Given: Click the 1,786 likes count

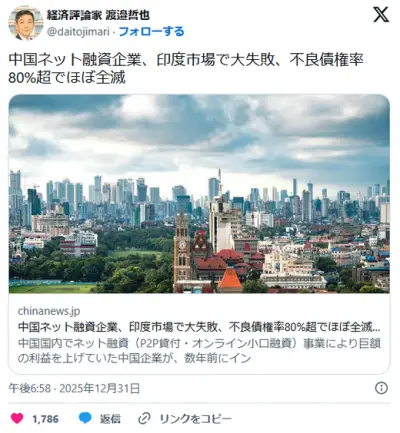Looking at the screenshot, I should click(45, 419).
